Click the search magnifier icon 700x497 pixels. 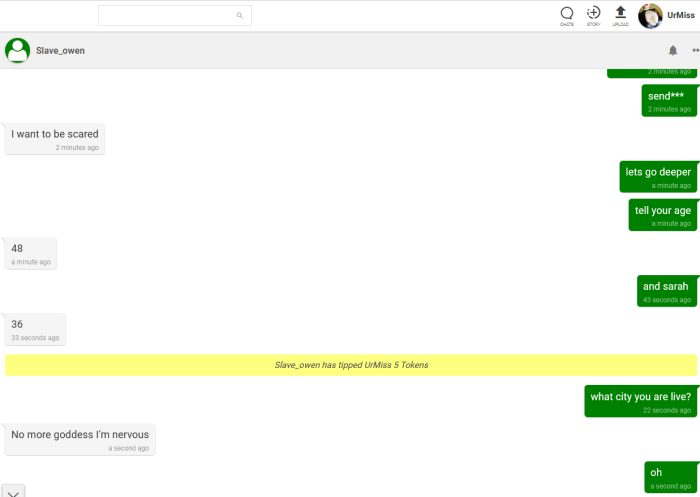[x=239, y=16]
